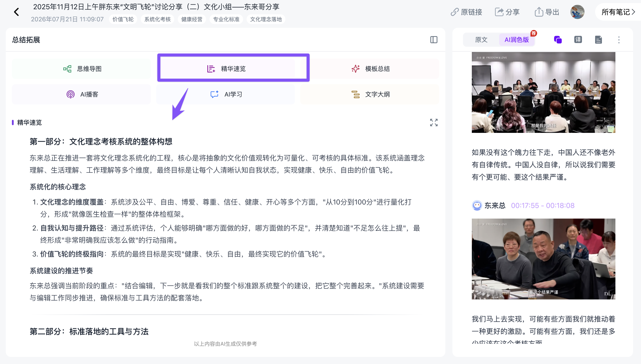Click the 精华速览 section label
The image size is (641, 364).
click(x=29, y=123)
